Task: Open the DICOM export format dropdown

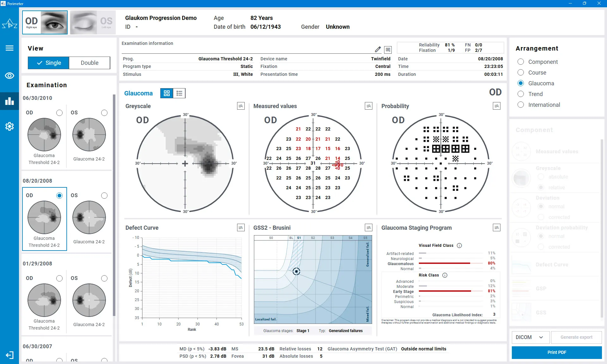Action: point(530,337)
